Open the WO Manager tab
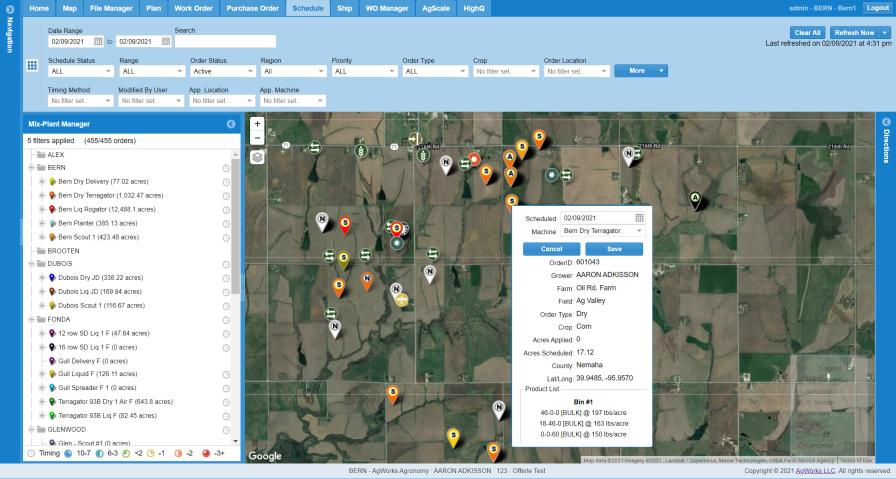The height and width of the screenshot is (479, 896). pyautogui.click(x=387, y=8)
